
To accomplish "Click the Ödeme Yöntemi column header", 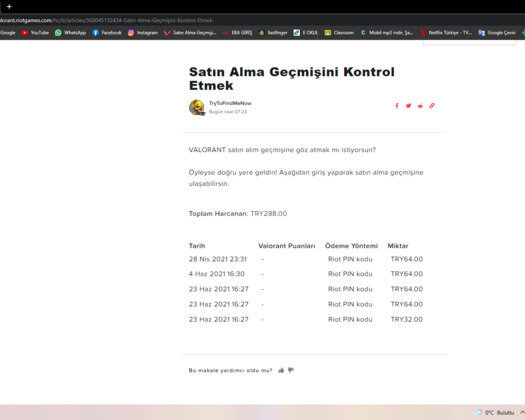I will [x=351, y=246].
